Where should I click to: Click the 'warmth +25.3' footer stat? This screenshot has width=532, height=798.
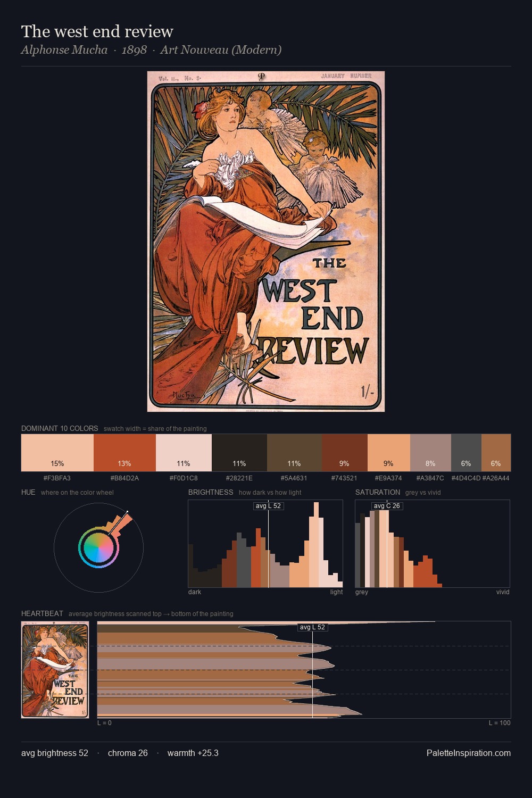(x=193, y=753)
